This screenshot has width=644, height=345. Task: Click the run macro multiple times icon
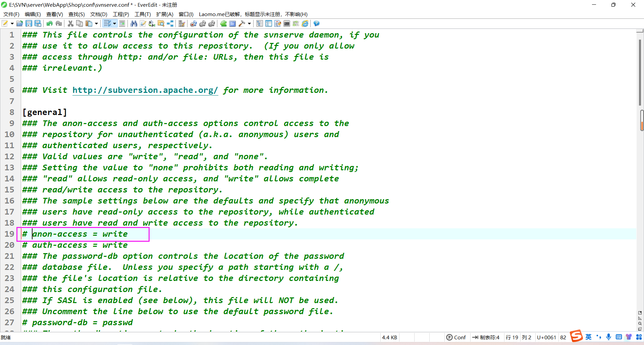click(x=212, y=23)
